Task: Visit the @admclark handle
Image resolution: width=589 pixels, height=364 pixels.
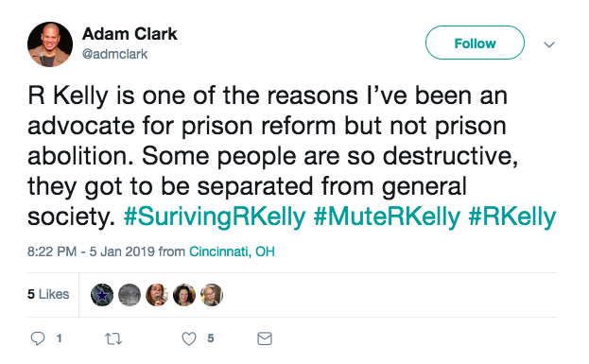Action: pos(114,54)
